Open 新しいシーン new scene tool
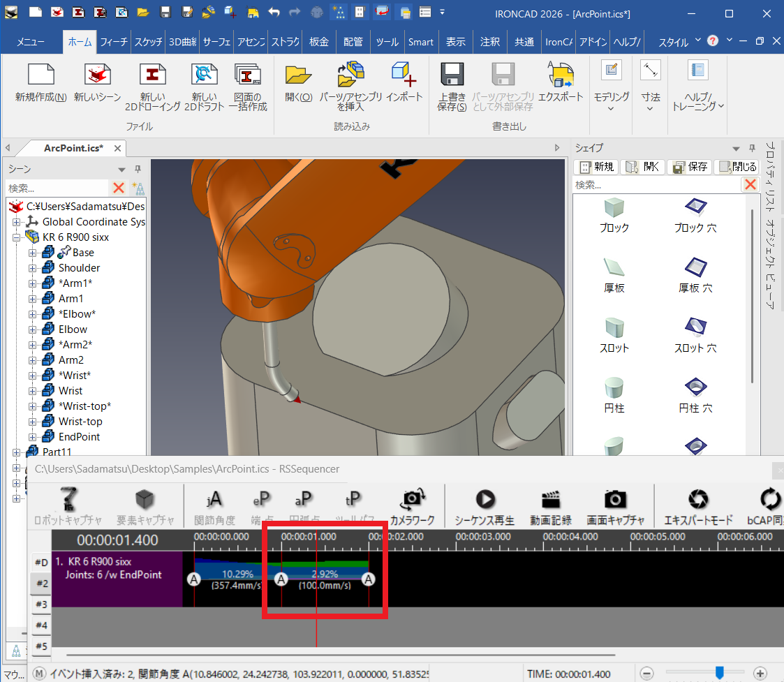 click(97, 74)
